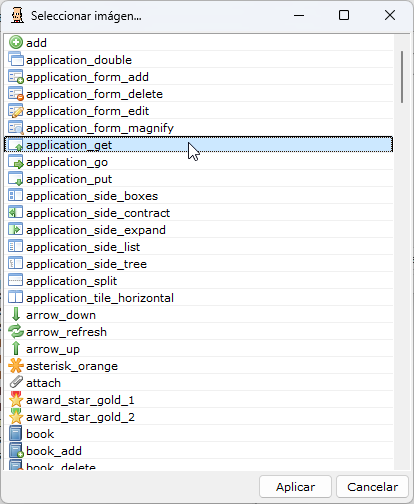Pick the application_side_tree entry
This screenshot has width=414, height=504.
(199, 264)
